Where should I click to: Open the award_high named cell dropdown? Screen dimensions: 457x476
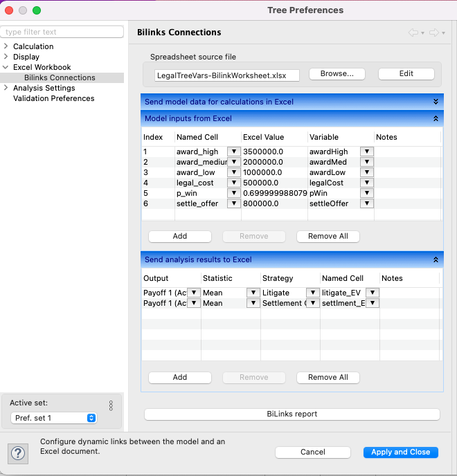coord(233,152)
